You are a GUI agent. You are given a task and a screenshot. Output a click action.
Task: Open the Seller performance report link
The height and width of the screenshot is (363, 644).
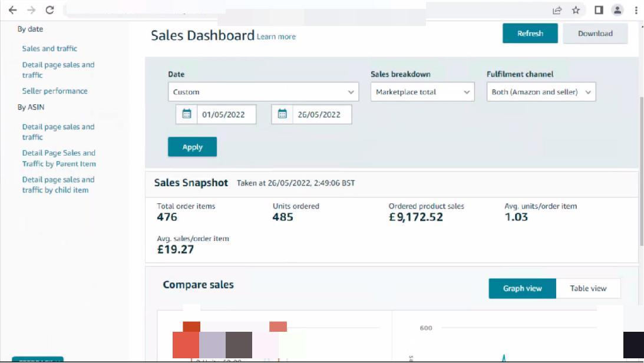pos(55,91)
